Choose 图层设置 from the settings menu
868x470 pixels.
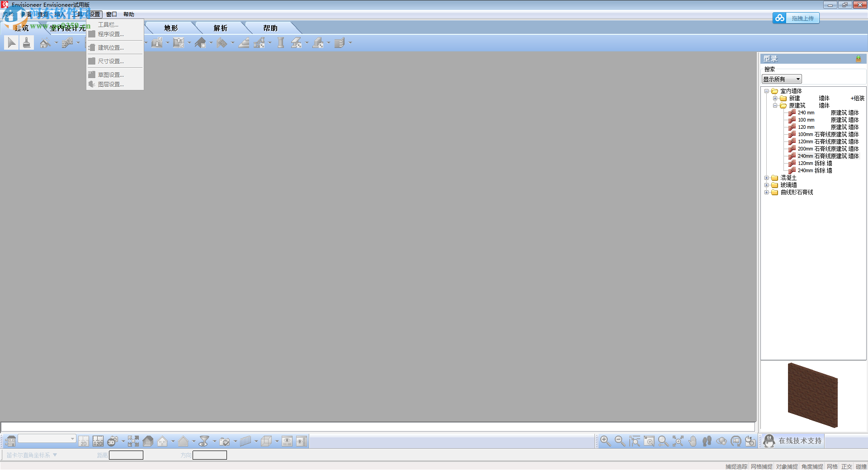pos(115,85)
